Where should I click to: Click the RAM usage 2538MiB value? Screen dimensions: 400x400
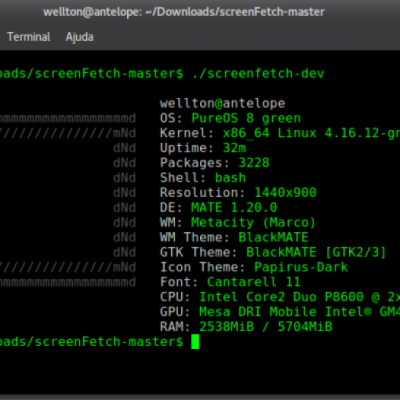click(x=227, y=326)
